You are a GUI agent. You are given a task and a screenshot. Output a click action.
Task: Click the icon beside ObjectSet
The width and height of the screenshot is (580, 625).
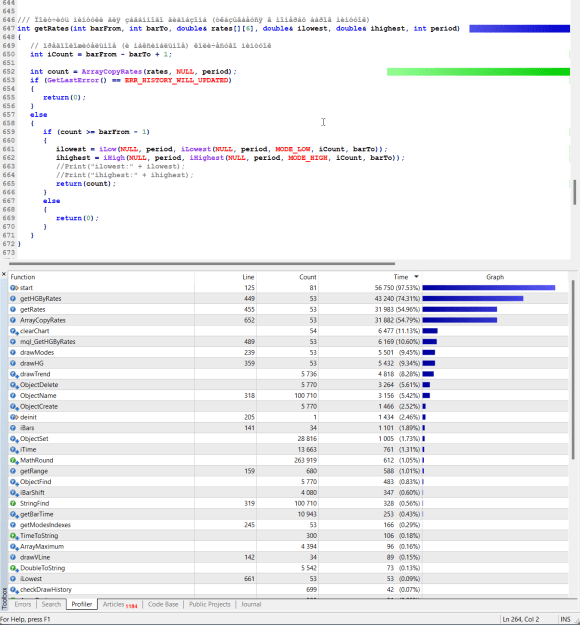[14, 438]
